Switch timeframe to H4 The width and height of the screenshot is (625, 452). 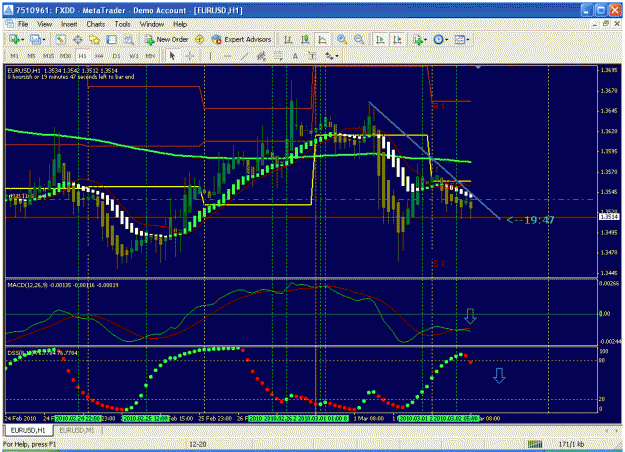pyautogui.click(x=99, y=56)
